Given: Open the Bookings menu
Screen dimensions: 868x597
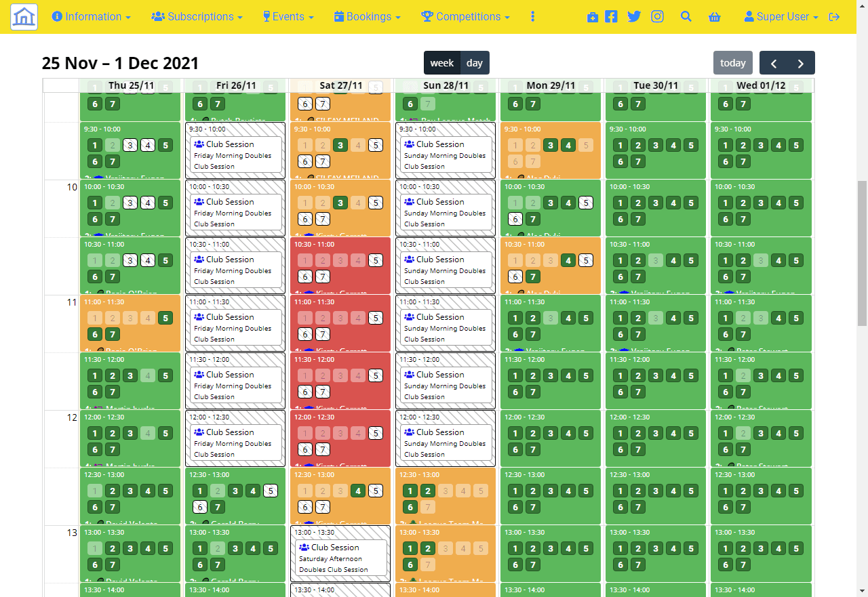Looking at the screenshot, I should tap(367, 17).
